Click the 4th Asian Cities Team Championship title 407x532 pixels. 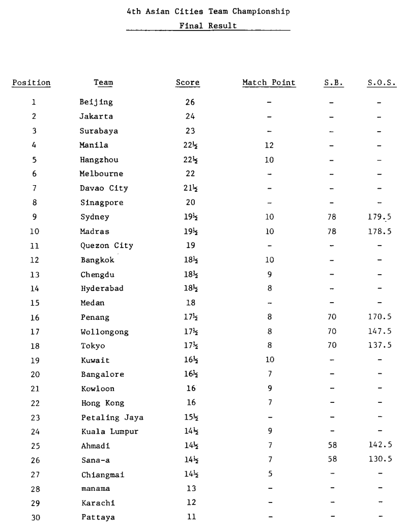pos(208,10)
